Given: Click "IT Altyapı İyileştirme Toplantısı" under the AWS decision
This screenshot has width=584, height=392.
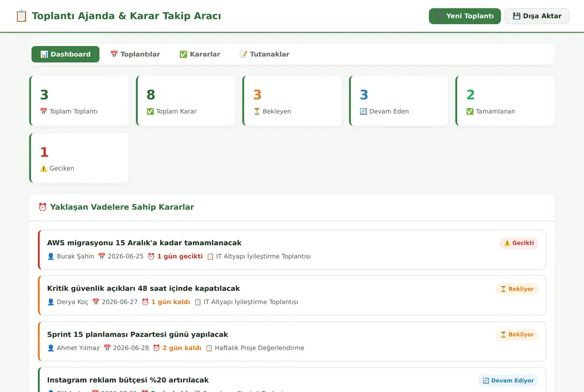Looking at the screenshot, I should 263,256.
